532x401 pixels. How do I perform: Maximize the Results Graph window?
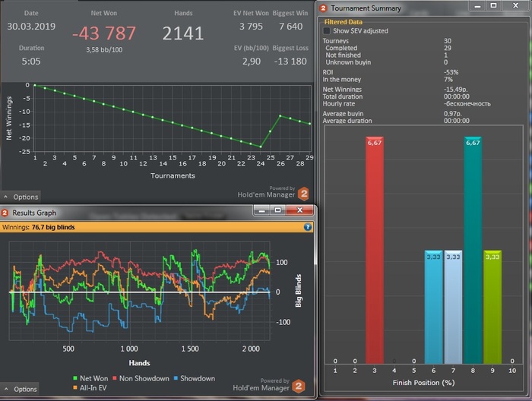coord(277,210)
